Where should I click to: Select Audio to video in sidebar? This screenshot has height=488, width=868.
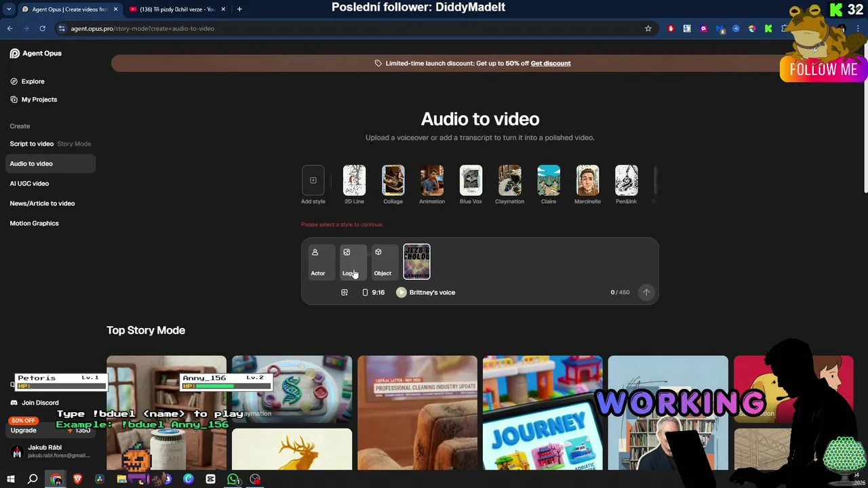click(50, 163)
